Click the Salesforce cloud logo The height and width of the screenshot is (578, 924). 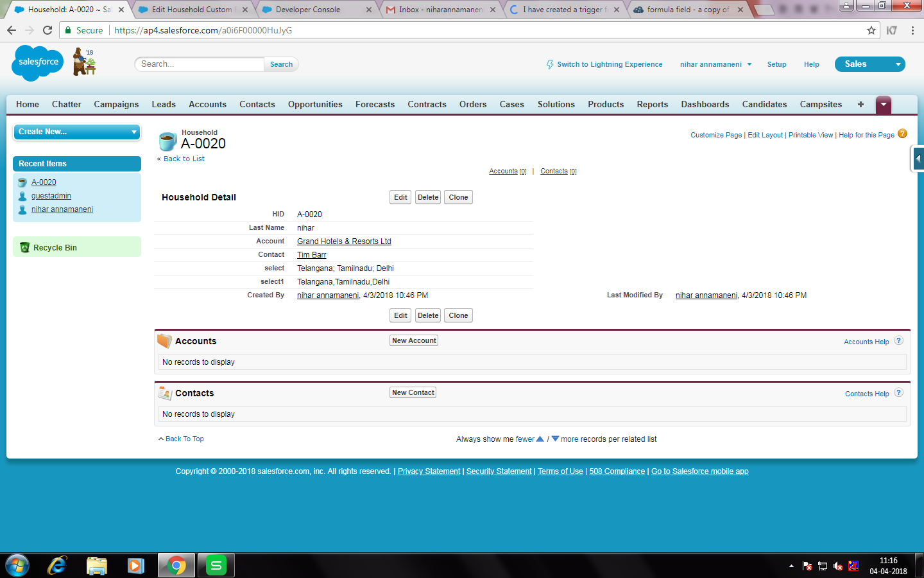pos(38,63)
